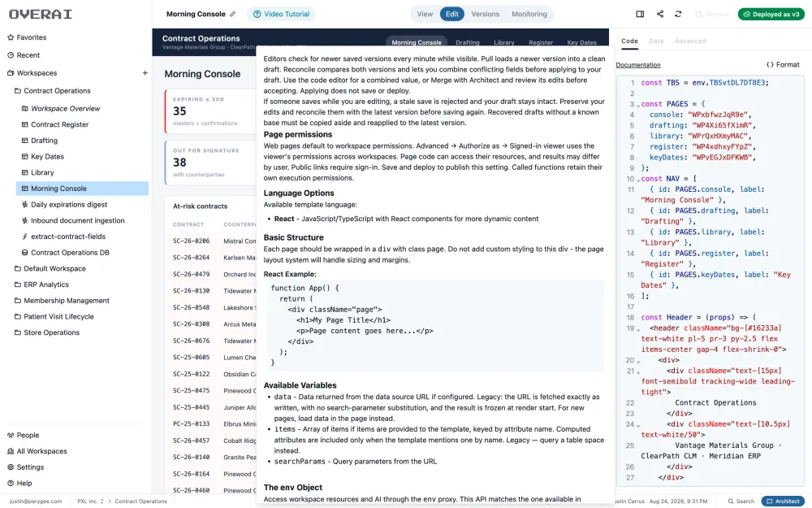Expand the Default Workspace folder

(x=50, y=268)
